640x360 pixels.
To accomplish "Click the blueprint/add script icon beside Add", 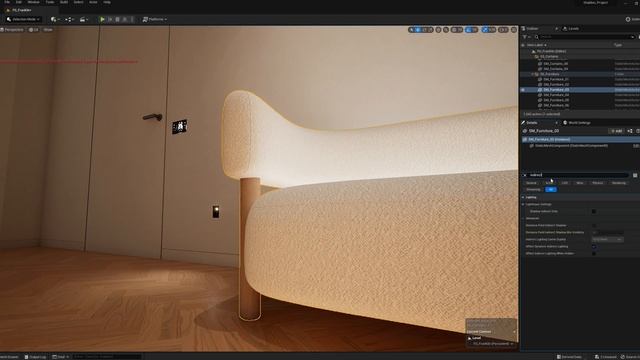I will click(630, 131).
